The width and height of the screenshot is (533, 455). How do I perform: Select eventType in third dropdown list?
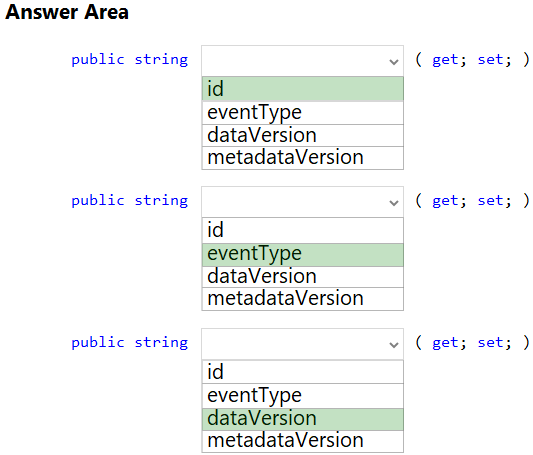click(x=303, y=396)
